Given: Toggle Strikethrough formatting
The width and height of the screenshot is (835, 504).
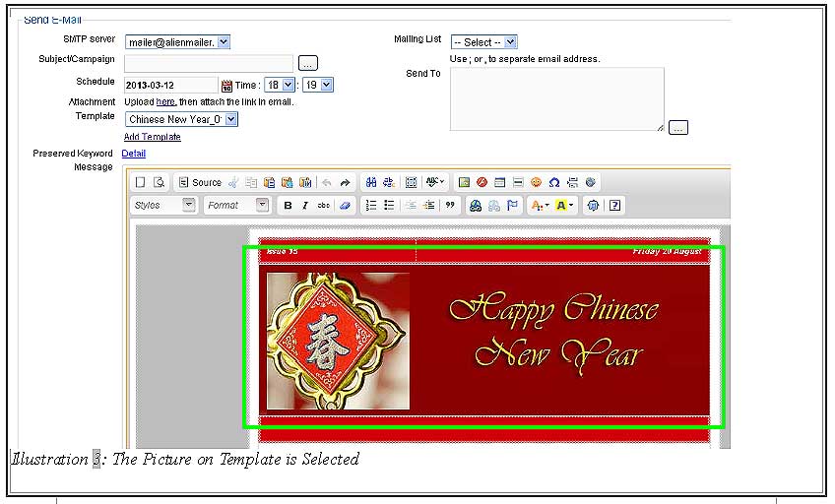Looking at the screenshot, I should click(x=323, y=206).
